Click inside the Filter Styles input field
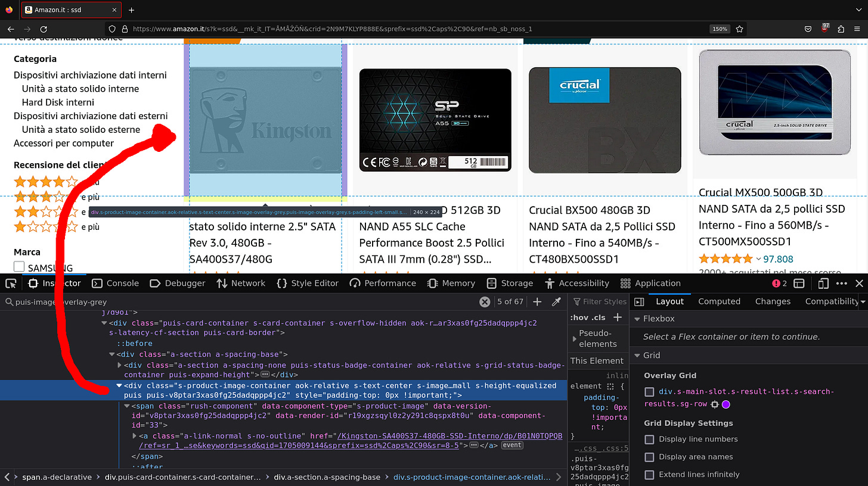The width and height of the screenshot is (868, 486). pos(602,301)
